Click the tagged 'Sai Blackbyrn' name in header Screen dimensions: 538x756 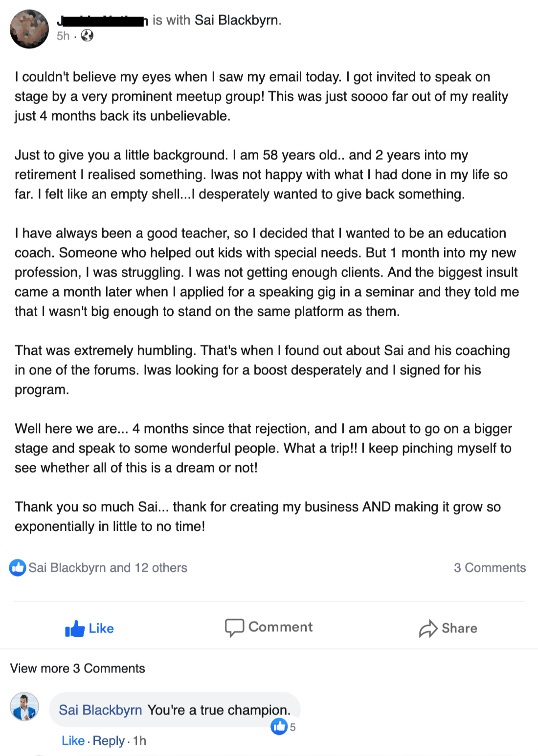(237, 20)
